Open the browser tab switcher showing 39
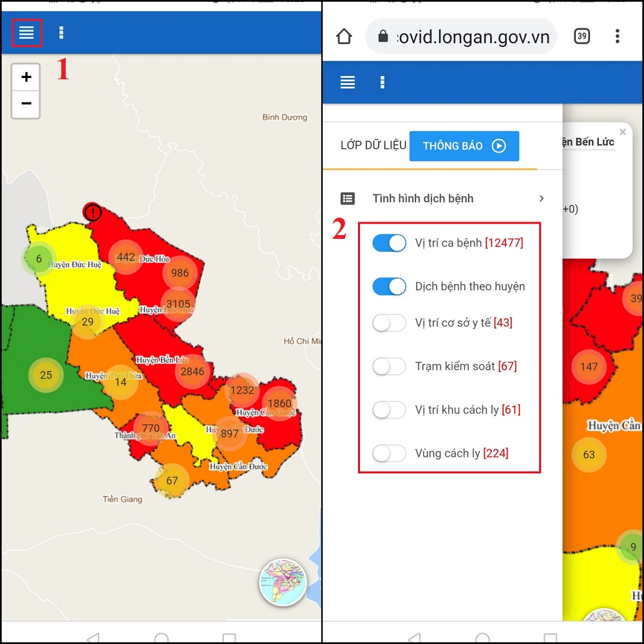The width and height of the screenshot is (644, 644). [x=582, y=37]
